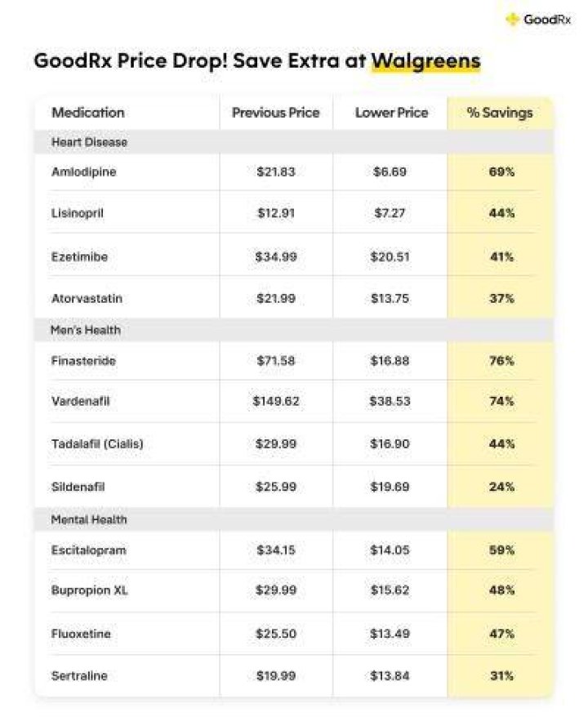Open the Finasteride medication entry
588x726 pixels.
click(x=83, y=361)
